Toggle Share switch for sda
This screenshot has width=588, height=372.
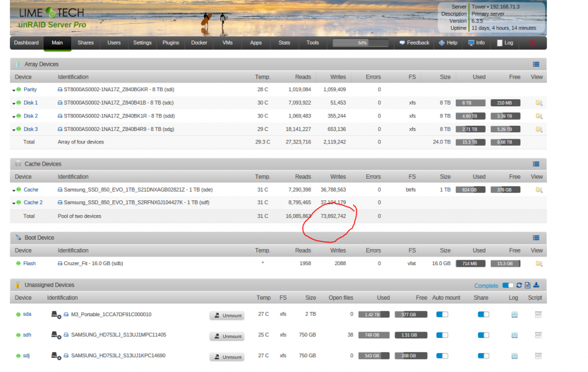coord(483,314)
